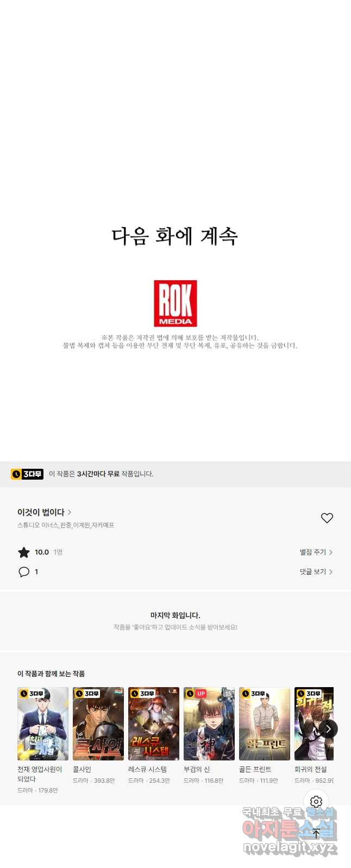351x868 pixels.
Task: Click the author names 스튜디오 이너스 line
Action: pos(66,525)
